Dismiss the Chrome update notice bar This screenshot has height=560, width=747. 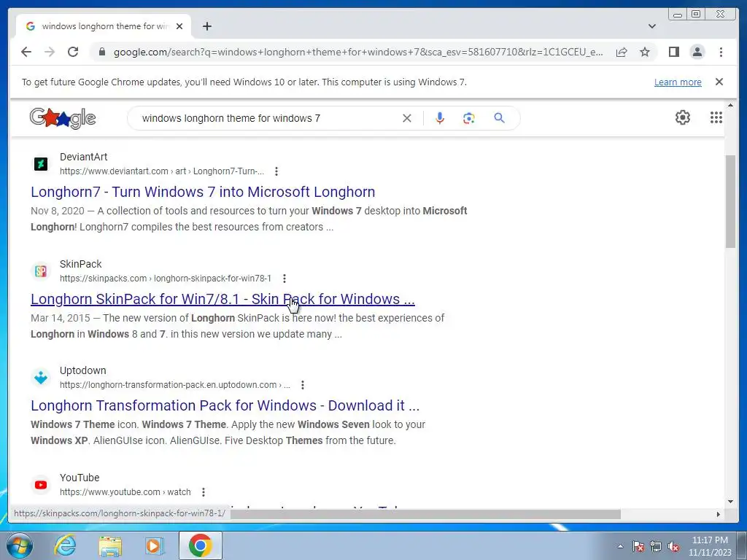pos(719,82)
